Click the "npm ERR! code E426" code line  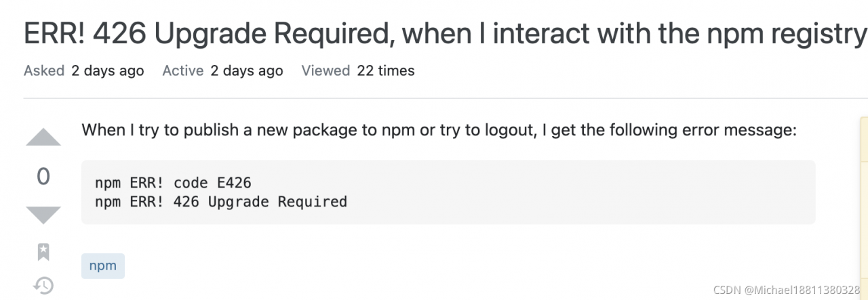click(x=174, y=182)
